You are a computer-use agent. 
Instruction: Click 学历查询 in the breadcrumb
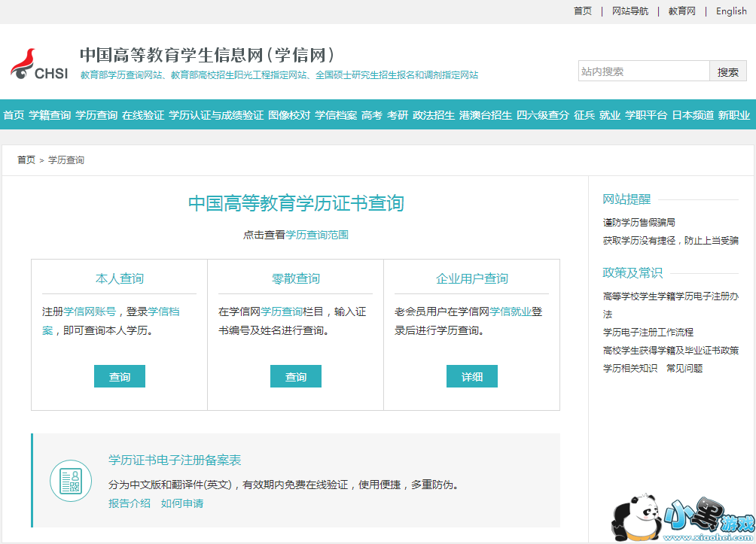(66, 160)
